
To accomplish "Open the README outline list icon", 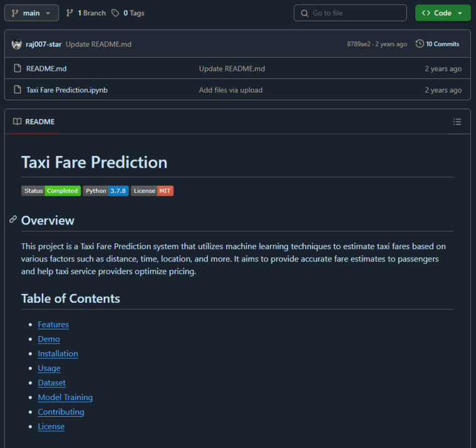I will pyautogui.click(x=457, y=121).
